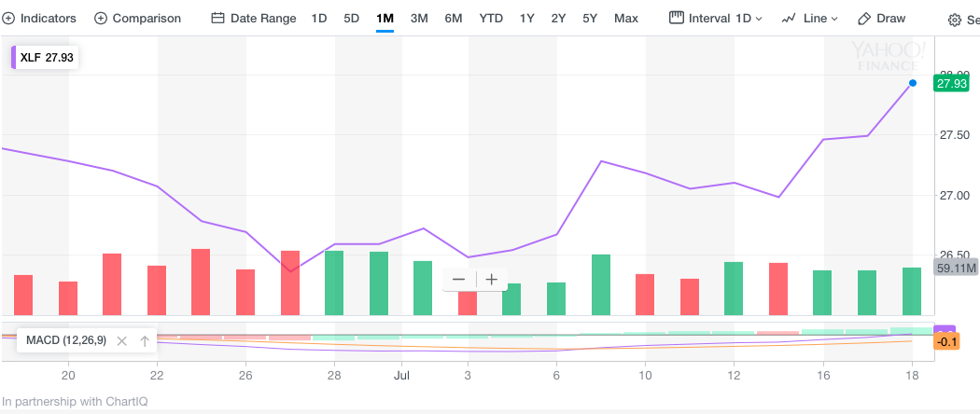980x414 pixels.
Task: Open the Line chart type dropdown
Action: pyautogui.click(x=809, y=19)
